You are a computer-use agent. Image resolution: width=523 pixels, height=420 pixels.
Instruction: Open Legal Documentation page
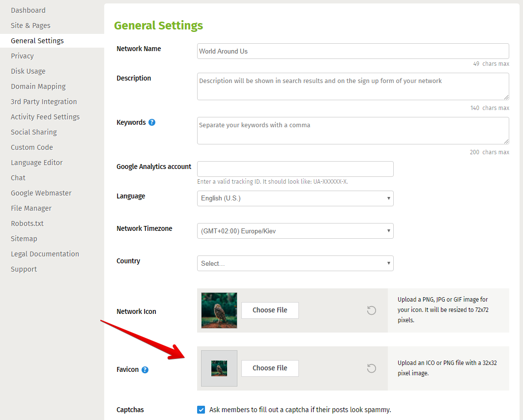45,254
